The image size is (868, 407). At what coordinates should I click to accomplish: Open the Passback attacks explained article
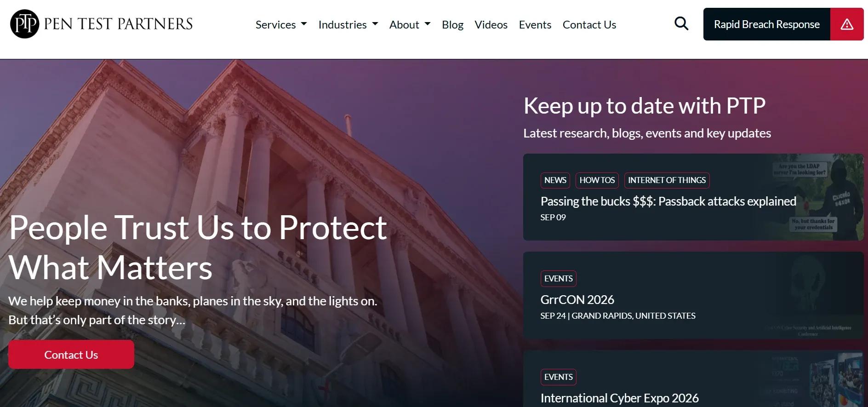(x=668, y=201)
